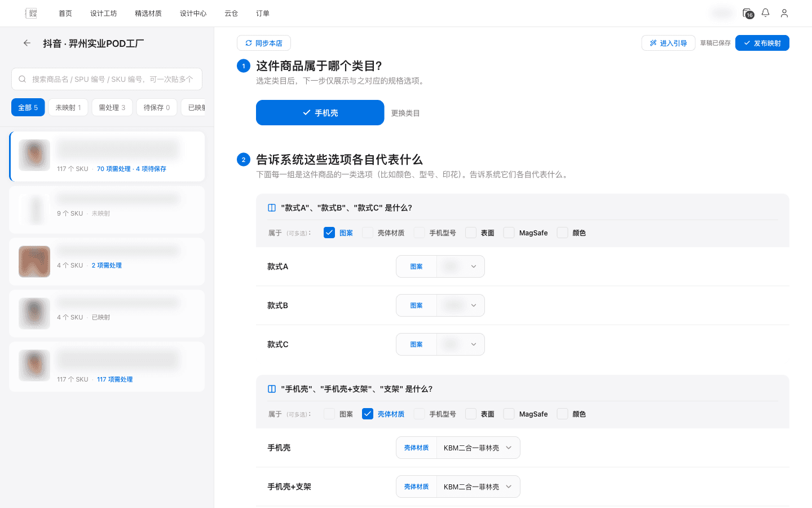Viewport: 812px width, 508px height.
Task: Expand the 款式B value dropdown
Action: click(461, 305)
